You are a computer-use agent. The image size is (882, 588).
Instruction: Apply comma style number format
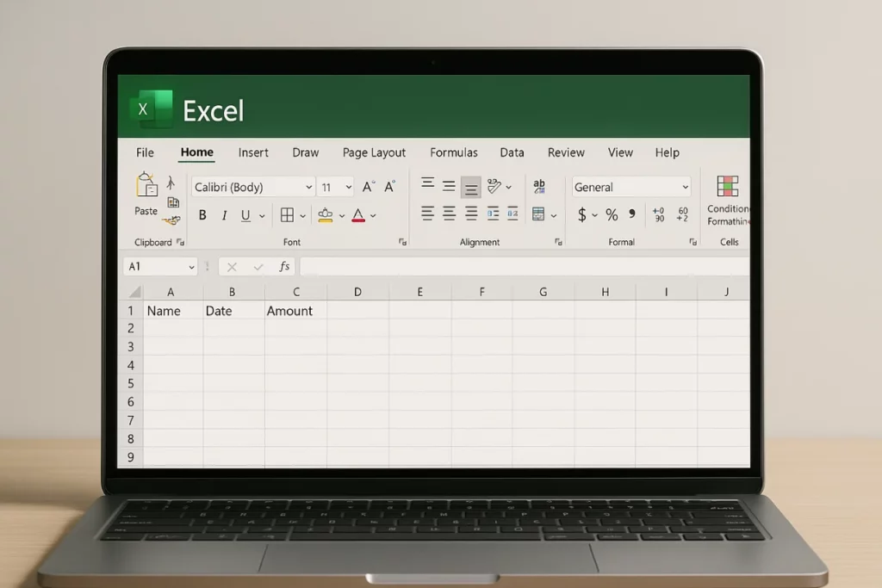[x=632, y=214]
